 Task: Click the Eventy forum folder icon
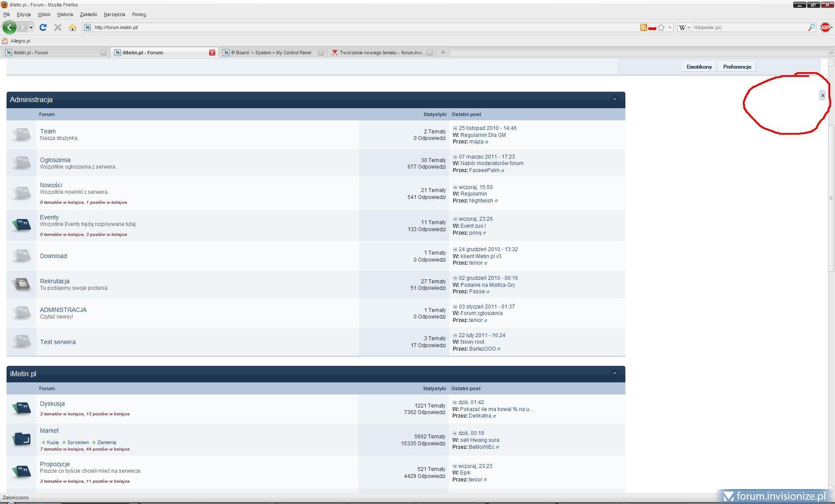[x=21, y=225]
